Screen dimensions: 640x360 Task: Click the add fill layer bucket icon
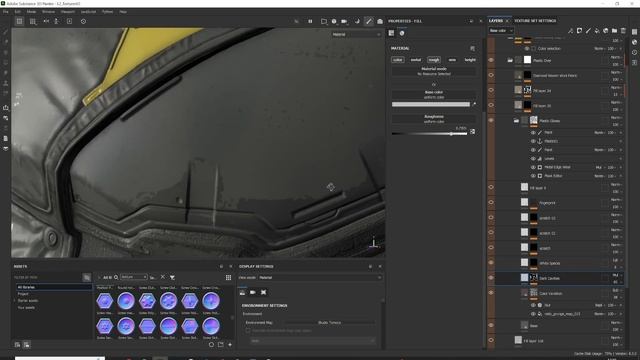pyautogui.click(x=597, y=31)
